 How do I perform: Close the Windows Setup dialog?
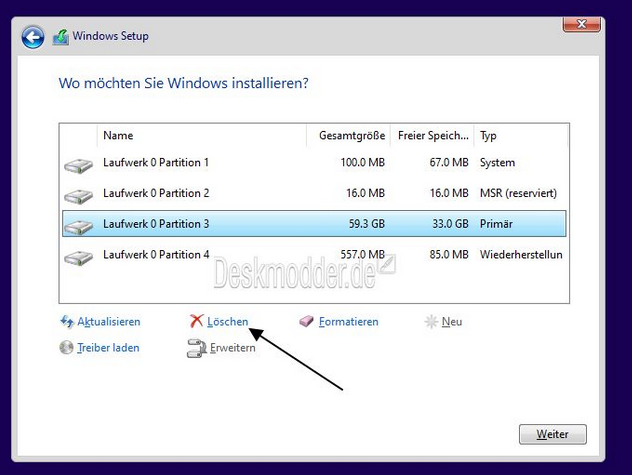click(x=581, y=24)
